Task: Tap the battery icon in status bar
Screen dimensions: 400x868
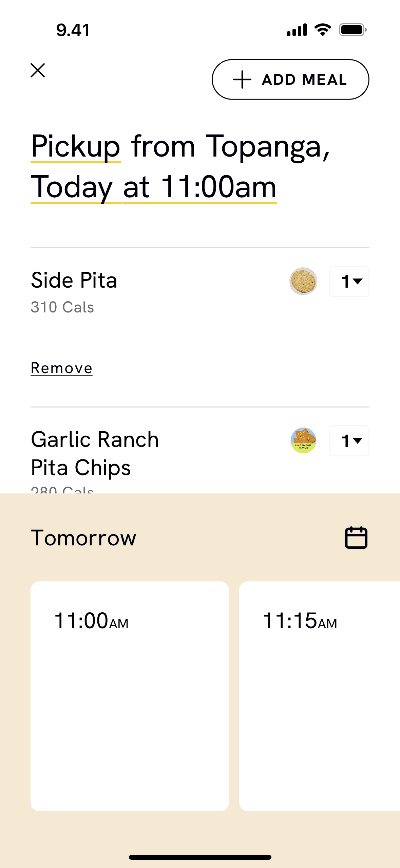Action: [x=353, y=30]
